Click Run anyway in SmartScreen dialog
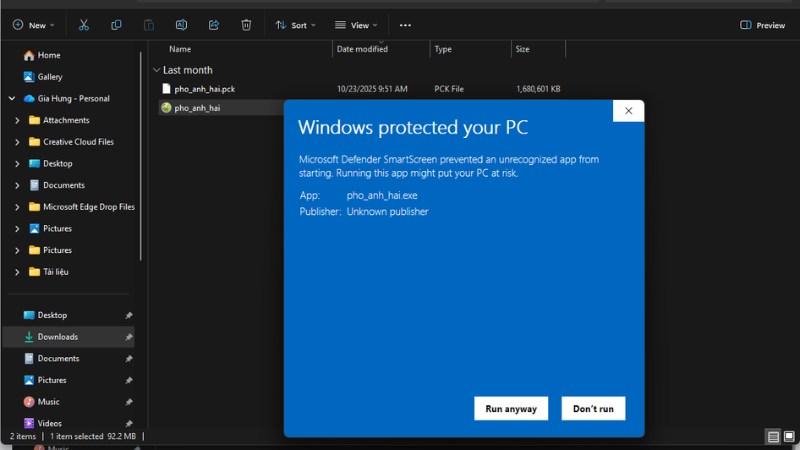Image resolution: width=800 pixels, height=450 pixels. 511,408
